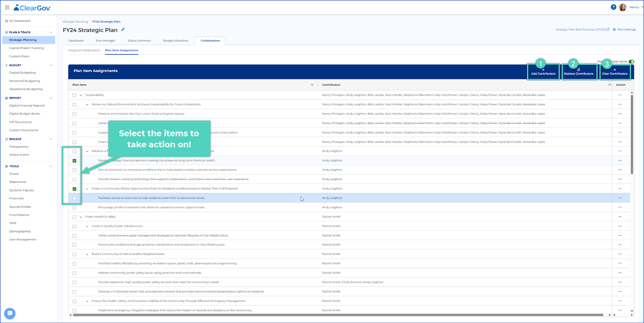Check Invest in Quality Public Infrastructure checkbox

(74, 226)
